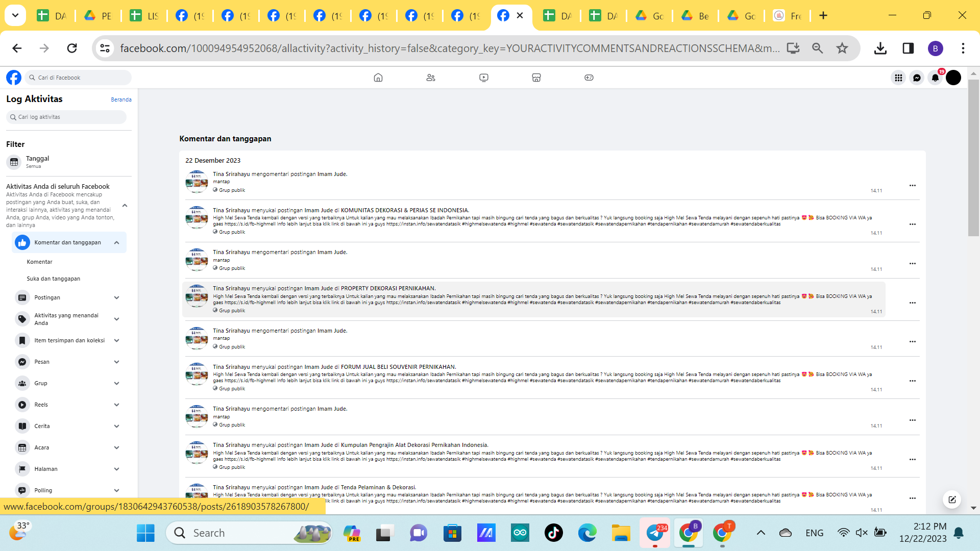This screenshot has width=980, height=551.
Task: Open the Gaming icon in top navigation
Action: pos(589,78)
